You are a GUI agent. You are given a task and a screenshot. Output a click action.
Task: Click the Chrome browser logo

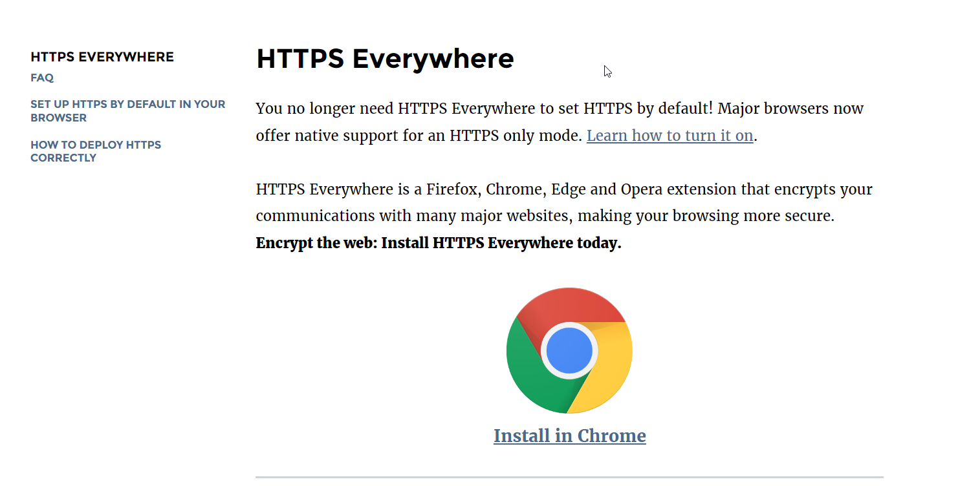pos(569,350)
